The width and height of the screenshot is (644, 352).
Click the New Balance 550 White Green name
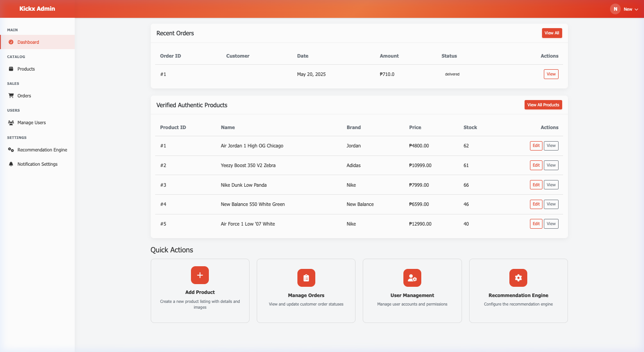[x=253, y=204]
